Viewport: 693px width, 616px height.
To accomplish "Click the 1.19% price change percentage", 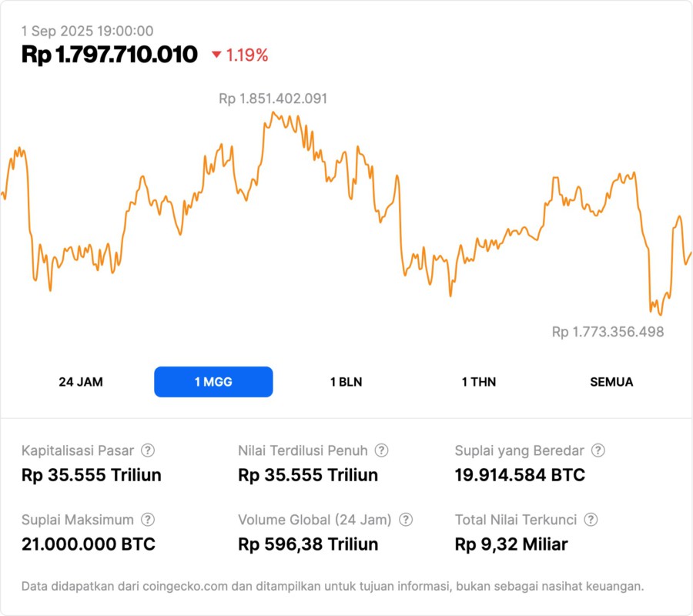I will 247,55.
